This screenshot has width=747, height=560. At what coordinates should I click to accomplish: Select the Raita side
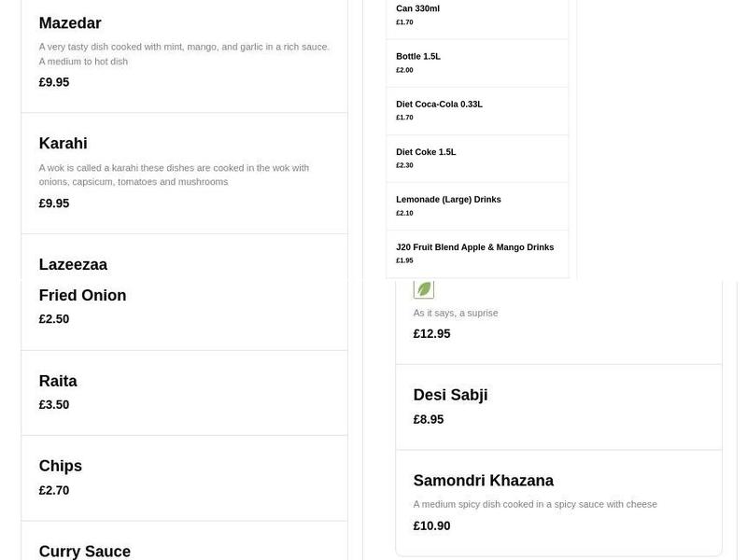click(58, 381)
